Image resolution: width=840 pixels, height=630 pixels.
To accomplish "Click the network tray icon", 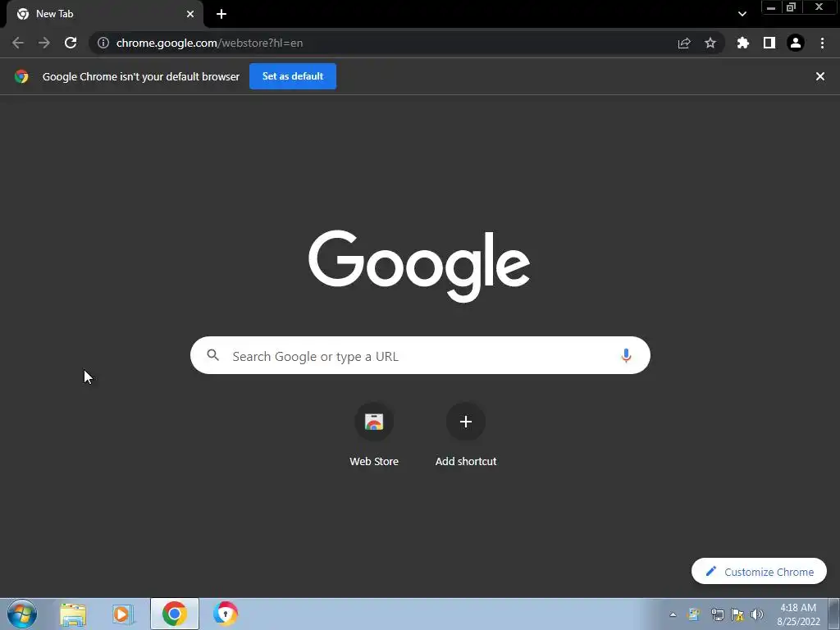I will pos(717,614).
